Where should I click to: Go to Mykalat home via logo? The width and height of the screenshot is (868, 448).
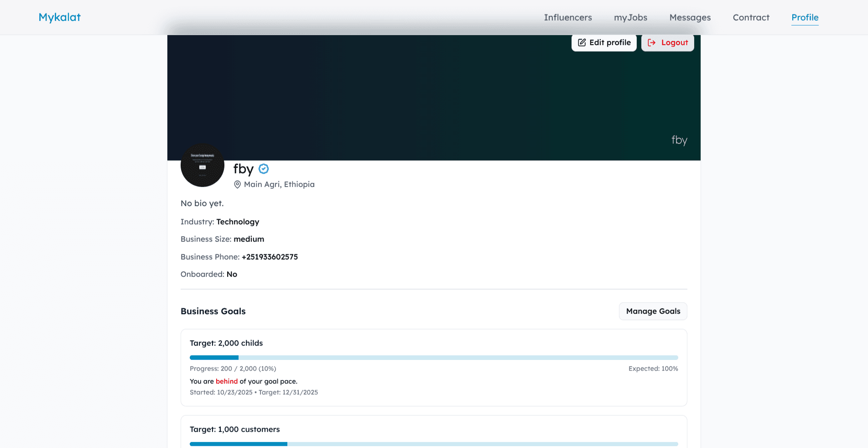click(x=59, y=17)
